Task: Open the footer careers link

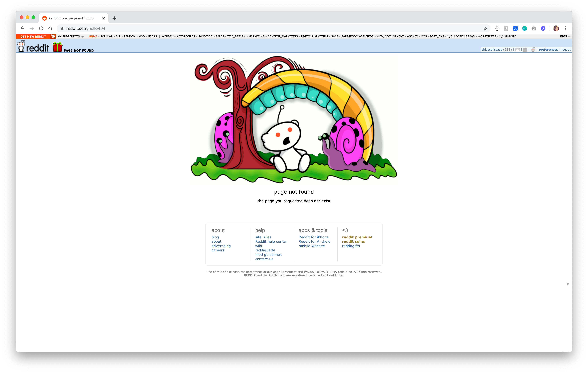Action: coord(218,250)
